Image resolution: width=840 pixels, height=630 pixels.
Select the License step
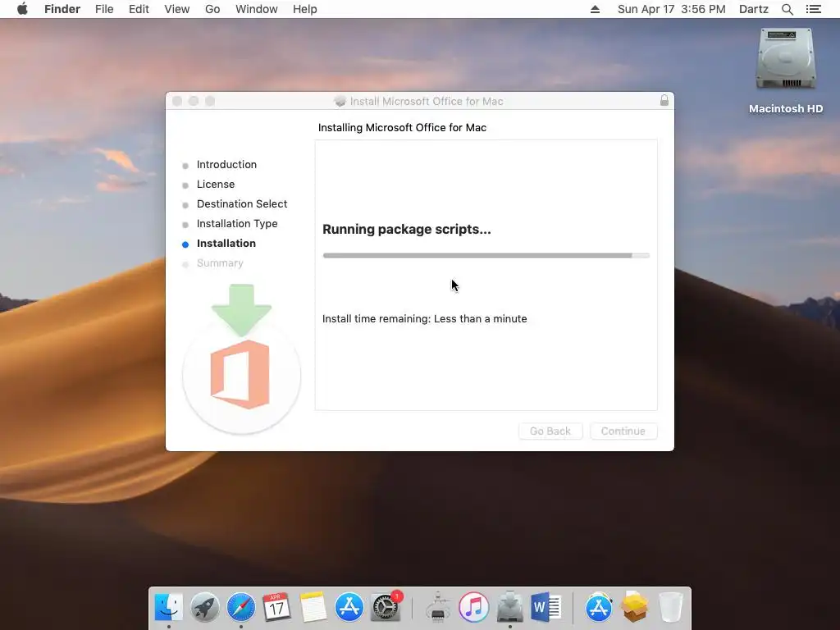click(216, 185)
